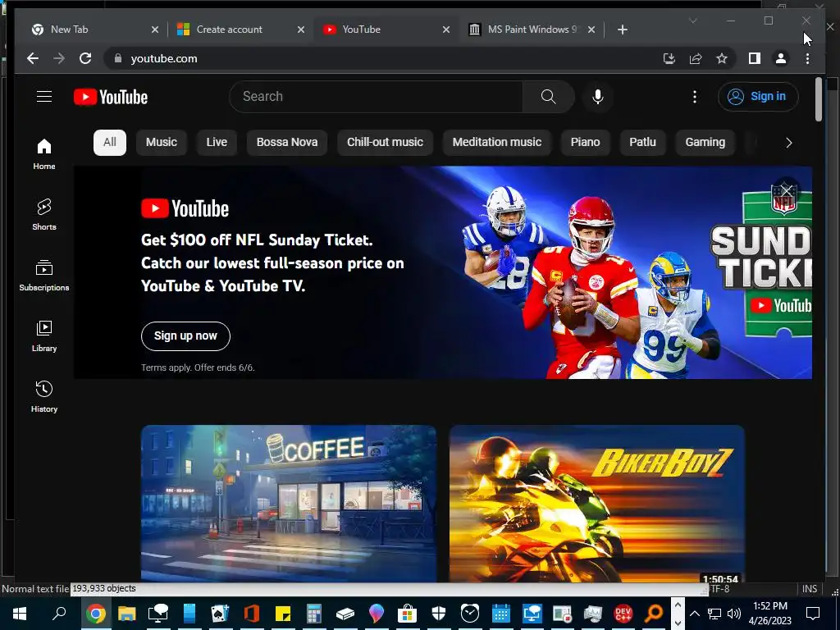Screen dimensions: 840x630
Task: Open Solitaire cards app from taskbar
Action: point(220,614)
